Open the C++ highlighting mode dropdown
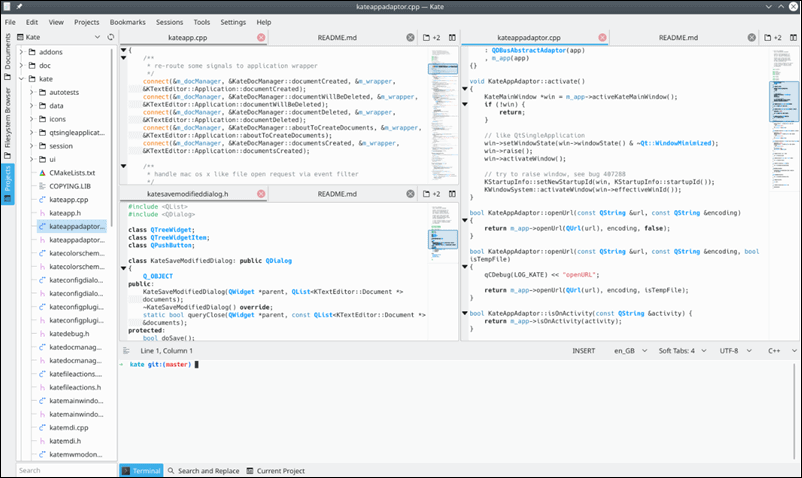The image size is (802, 478). pos(782,351)
